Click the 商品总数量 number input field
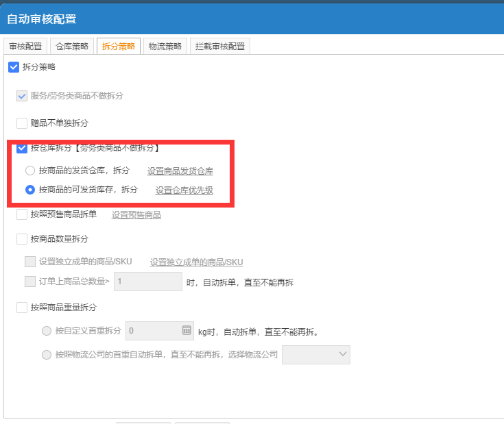Image resolution: width=504 pixels, height=424 pixels. coord(148,282)
